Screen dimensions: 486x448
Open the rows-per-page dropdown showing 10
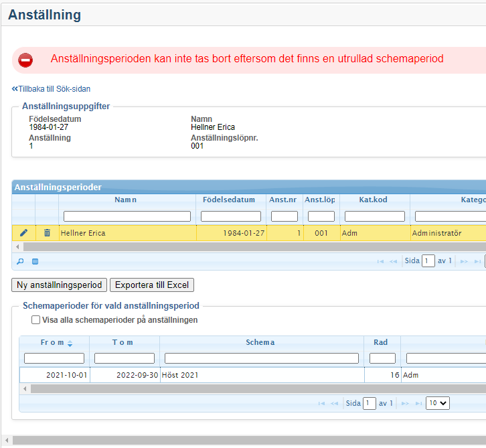click(438, 403)
